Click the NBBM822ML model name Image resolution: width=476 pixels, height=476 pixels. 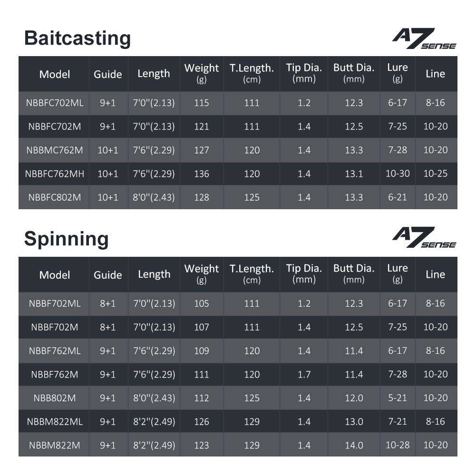(54, 422)
